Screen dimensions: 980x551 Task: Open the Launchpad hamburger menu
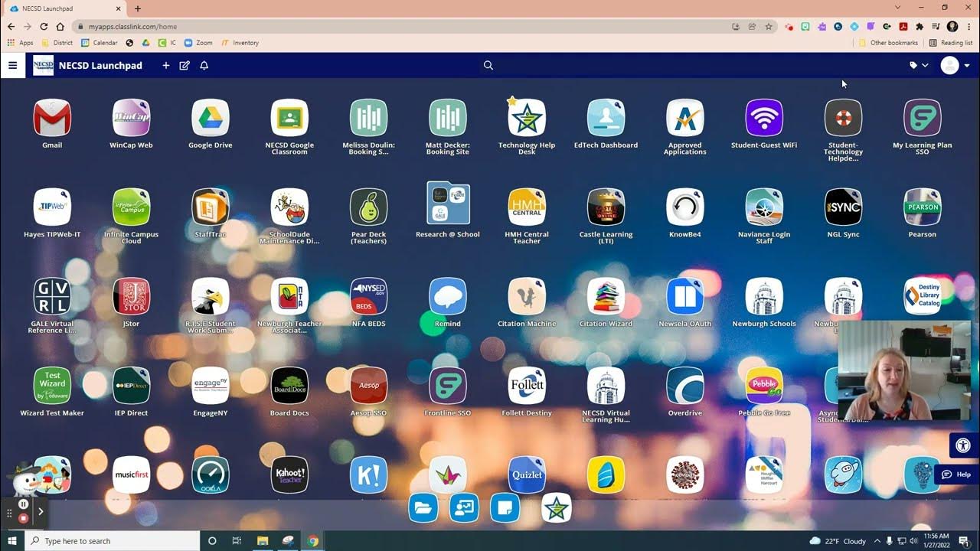pos(12,65)
